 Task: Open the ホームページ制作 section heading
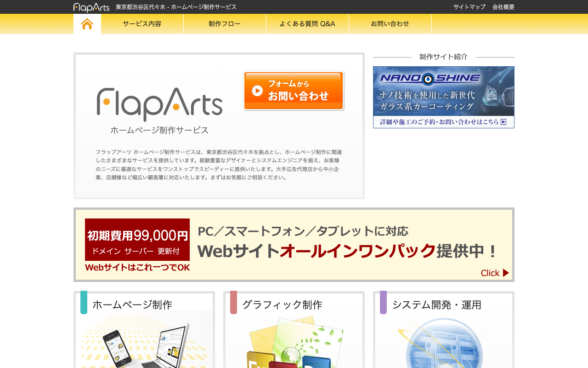click(x=132, y=305)
